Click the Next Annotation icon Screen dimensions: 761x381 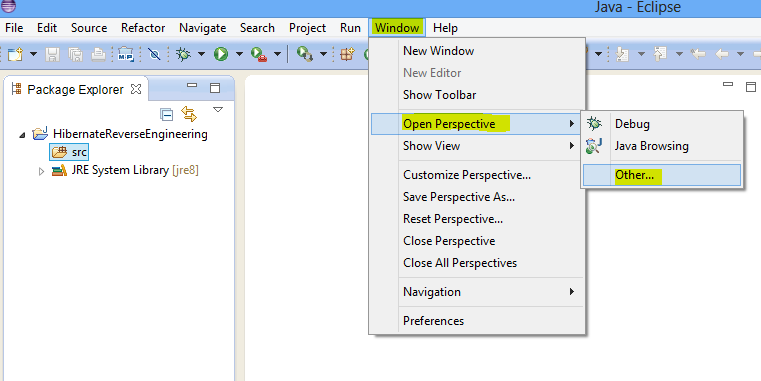622,54
